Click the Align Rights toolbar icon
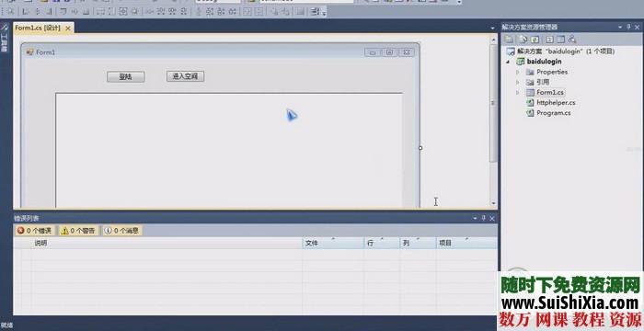 pos(50,12)
